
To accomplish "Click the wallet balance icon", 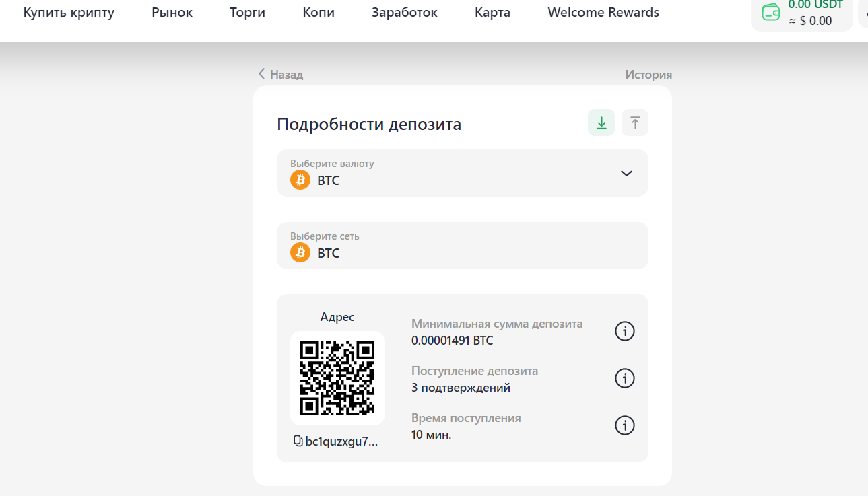I will (771, 12).
